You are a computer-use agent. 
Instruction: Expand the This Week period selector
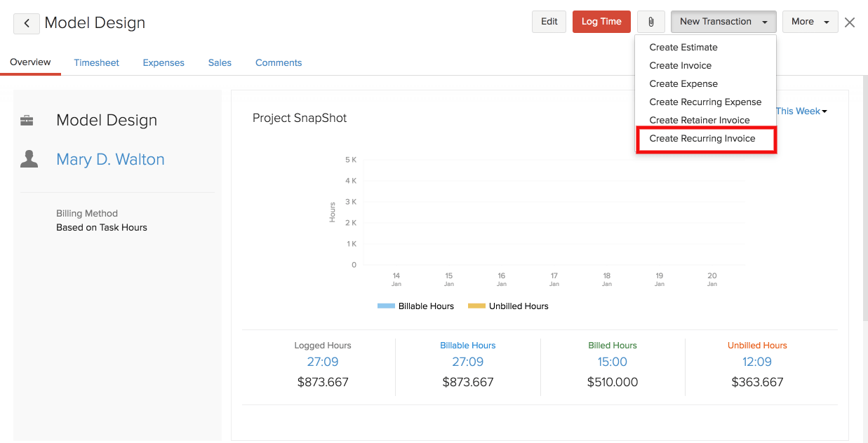(801, 111)
